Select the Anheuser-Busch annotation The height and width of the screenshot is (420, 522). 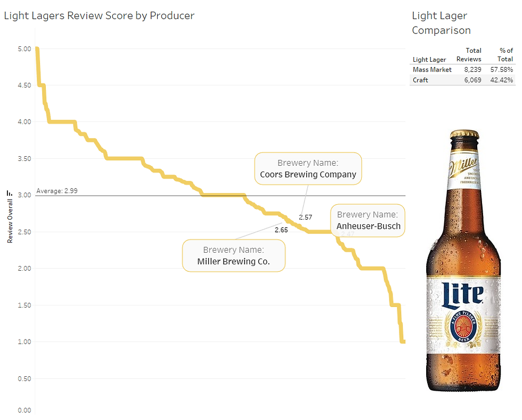point(368,221)
